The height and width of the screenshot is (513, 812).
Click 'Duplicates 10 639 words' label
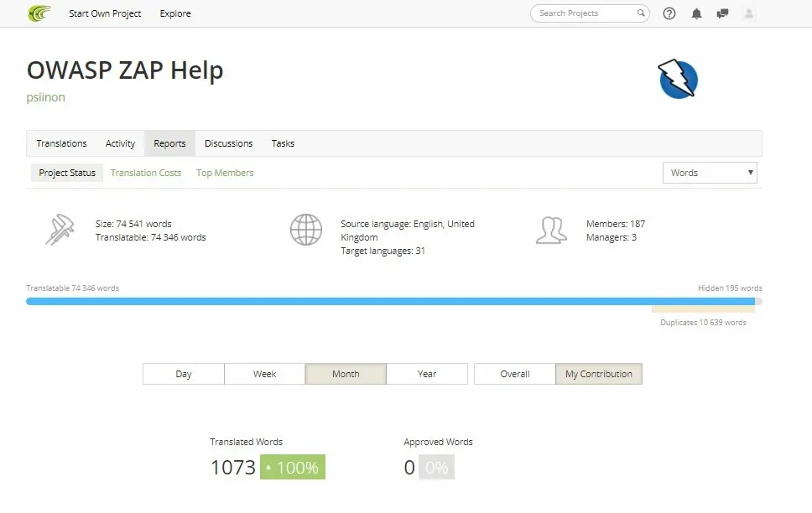[703, 323]
